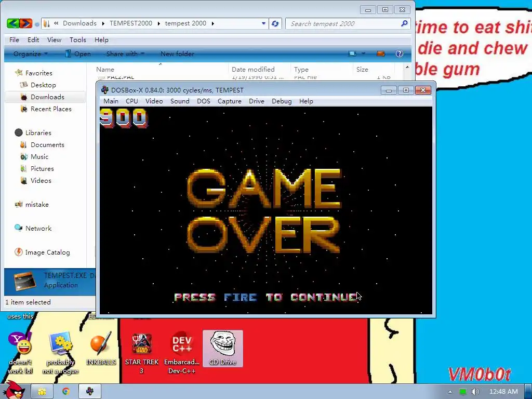Open the Explorer View menu
Screen dimensions: 532x399
pos(54,39)
